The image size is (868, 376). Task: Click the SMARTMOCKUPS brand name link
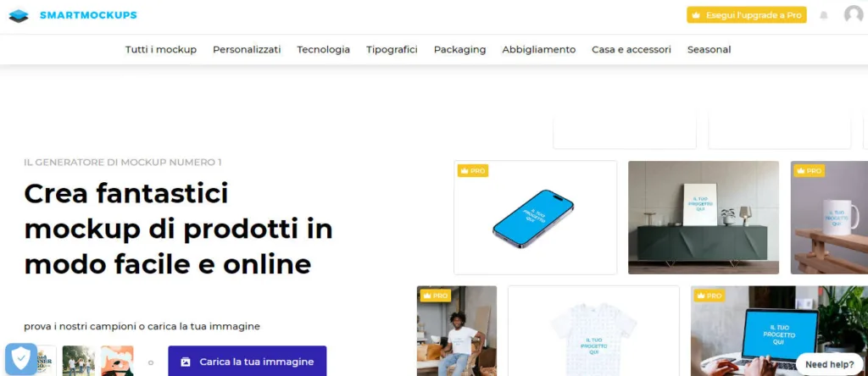tap(88, 15)
